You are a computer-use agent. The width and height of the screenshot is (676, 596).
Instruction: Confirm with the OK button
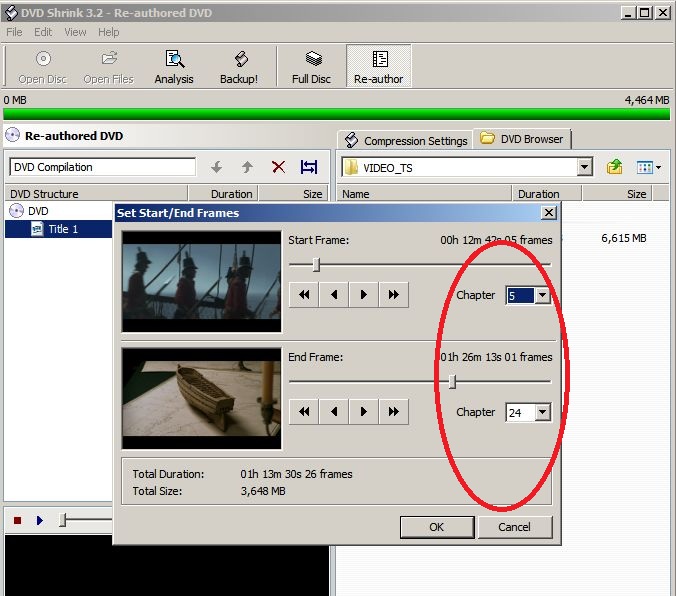click(437, 527)
